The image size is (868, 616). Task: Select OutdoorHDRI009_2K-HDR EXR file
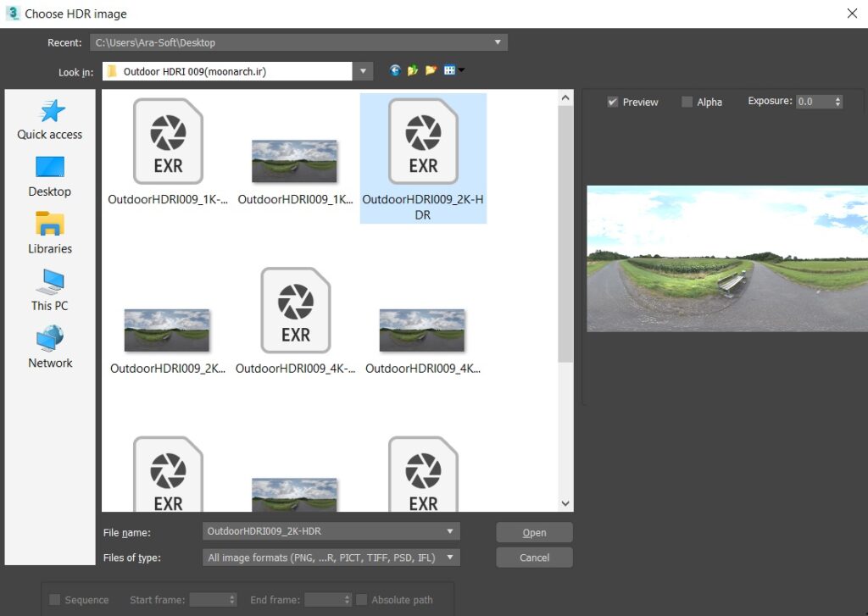(423, 158)
